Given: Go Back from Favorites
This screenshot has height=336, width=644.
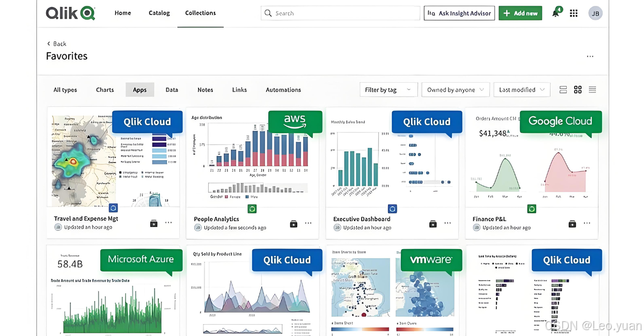Looking at the screenshot, I should pos(56,43).
